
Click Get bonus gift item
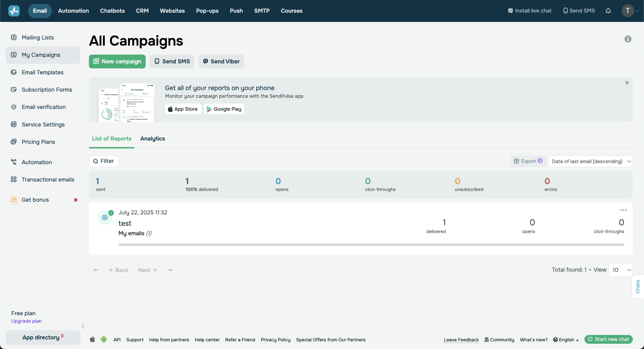(43, 200)
